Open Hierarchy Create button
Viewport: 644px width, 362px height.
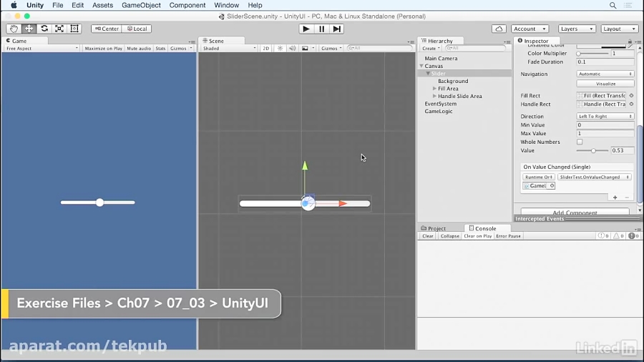pyautogui.click(x=431, y=49)
